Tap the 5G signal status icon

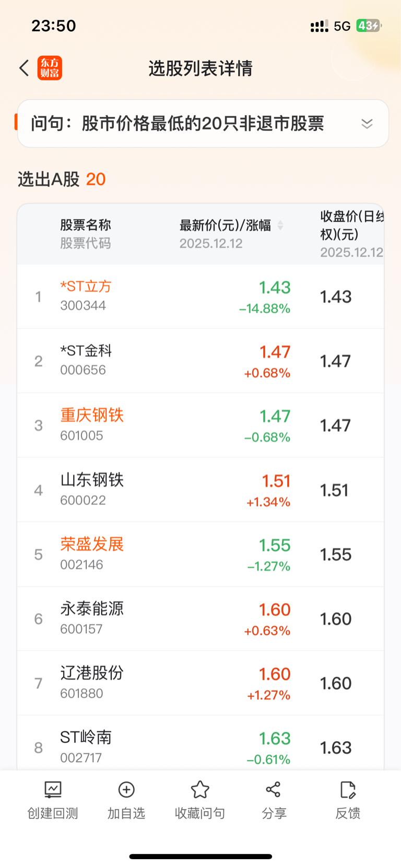coord(342,26)
